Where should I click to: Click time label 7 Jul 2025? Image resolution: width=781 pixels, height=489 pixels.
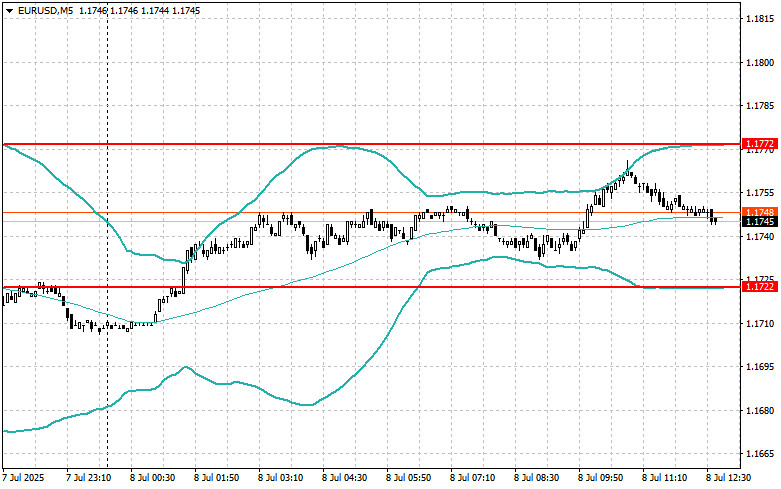[23, 478]
